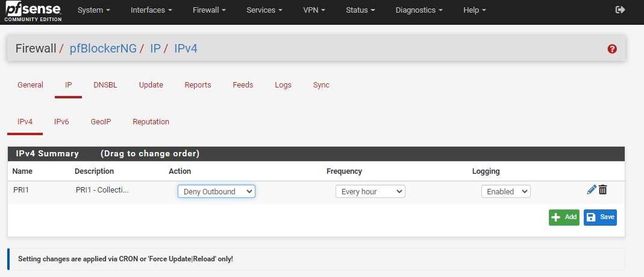644x277 pixels.
Task: Click the logout icon in top bar
Action: (x=620, y=10)
